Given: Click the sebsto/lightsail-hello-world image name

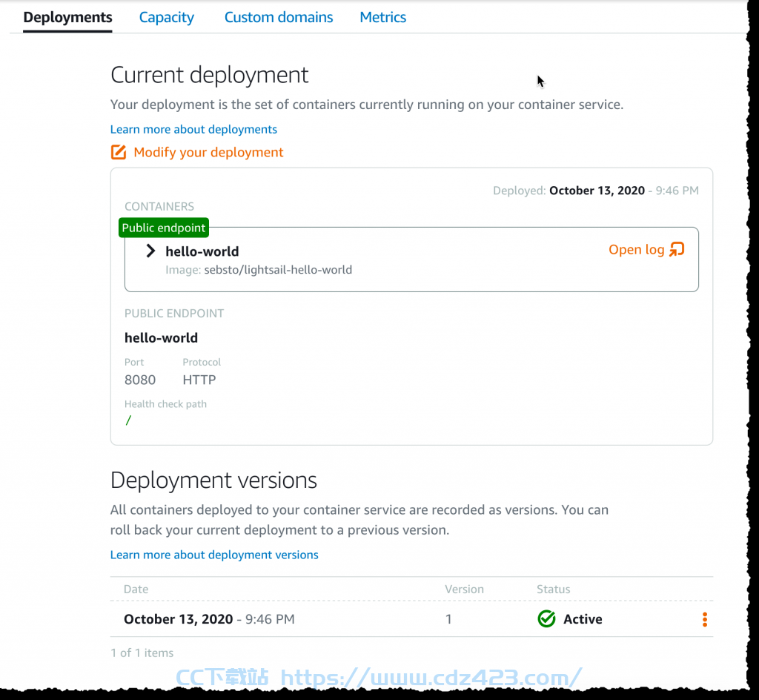Looking at the screenshot, I should pos(278,270).
